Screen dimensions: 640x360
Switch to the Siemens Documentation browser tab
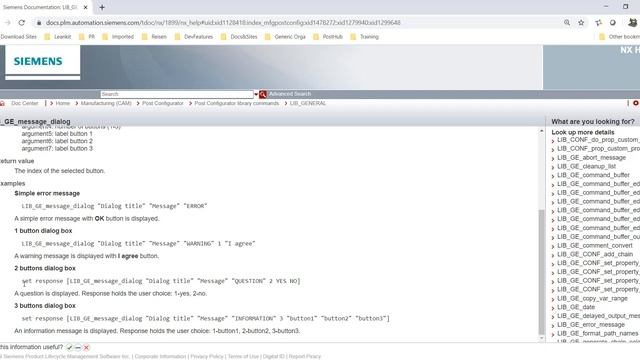click(41, 7)
